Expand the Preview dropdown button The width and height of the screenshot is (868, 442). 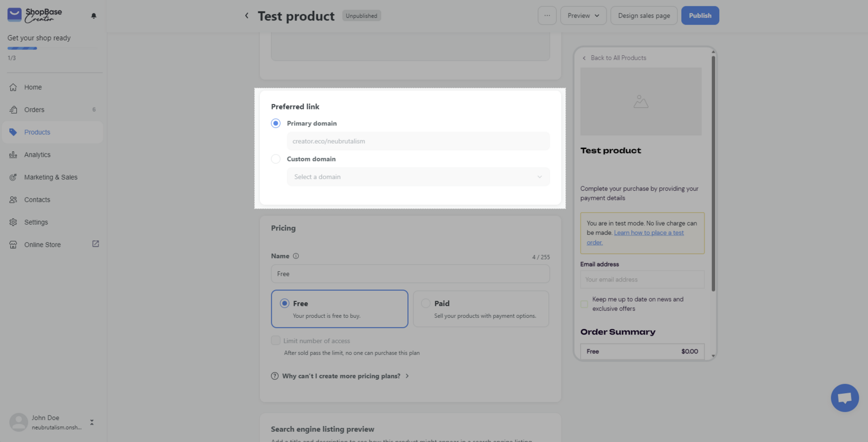click(x=583, y=16)
